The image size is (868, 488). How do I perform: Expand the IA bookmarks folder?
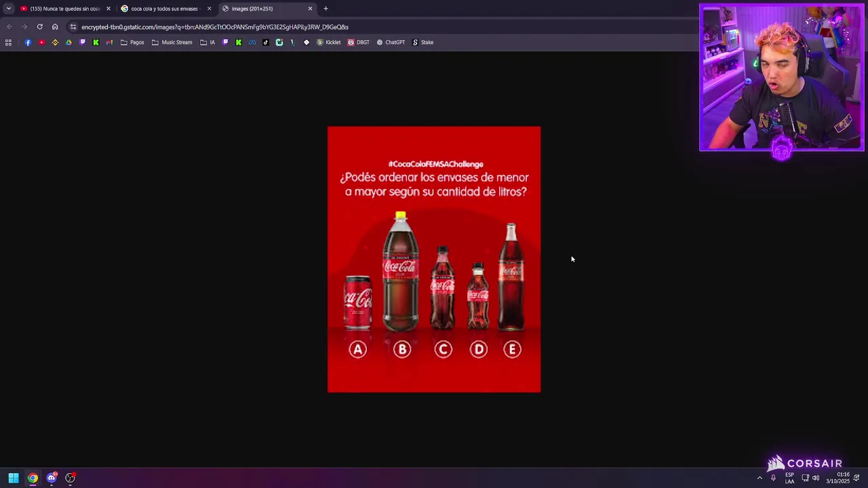click(208, 42)
